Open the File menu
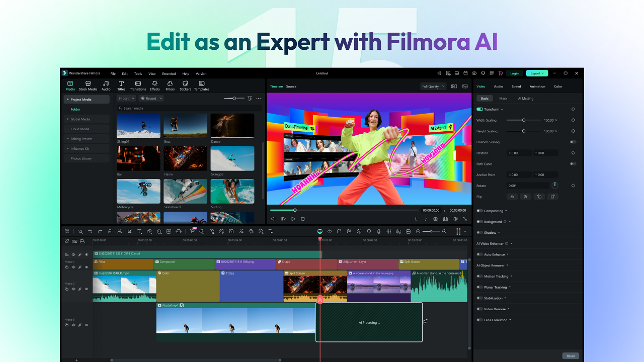The width and height of the screenshot is (644, 362). pos(113,73)
